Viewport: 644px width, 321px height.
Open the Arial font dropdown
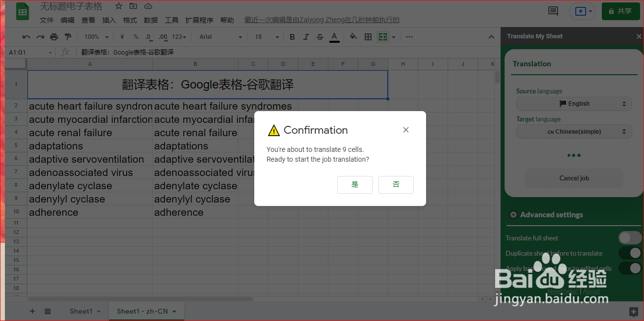click(221, 37)
